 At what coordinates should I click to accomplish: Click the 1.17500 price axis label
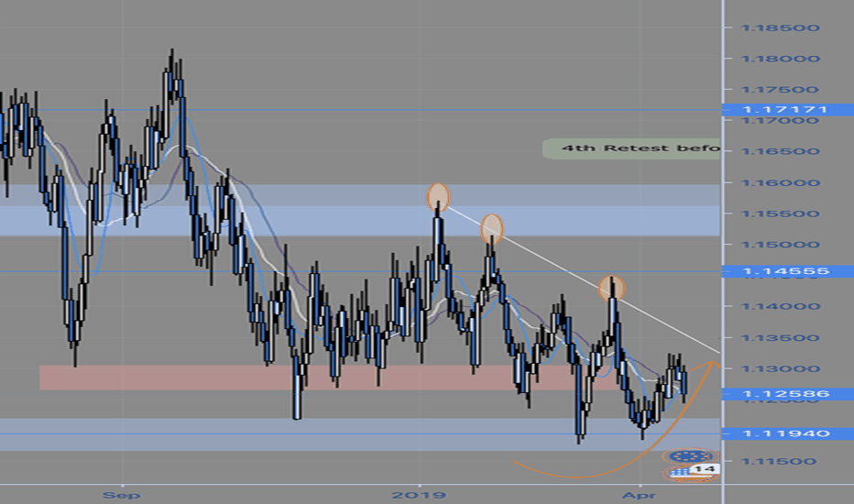pyautogui.click(x=780, y=90)
